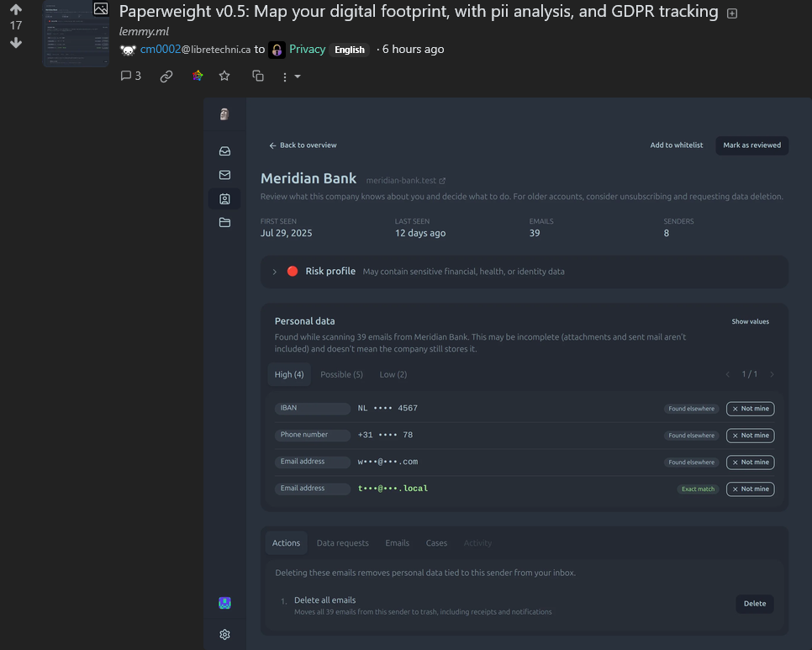Open the Actions tab

[x=286, y=543]
